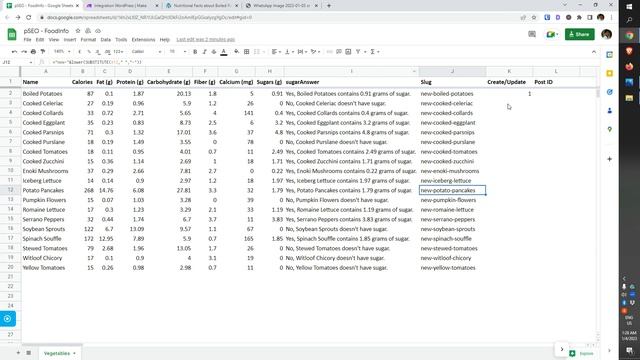This screenshot has width=640, height=360.
Task: Bookmark this page with the star icon
Action: 534,18
